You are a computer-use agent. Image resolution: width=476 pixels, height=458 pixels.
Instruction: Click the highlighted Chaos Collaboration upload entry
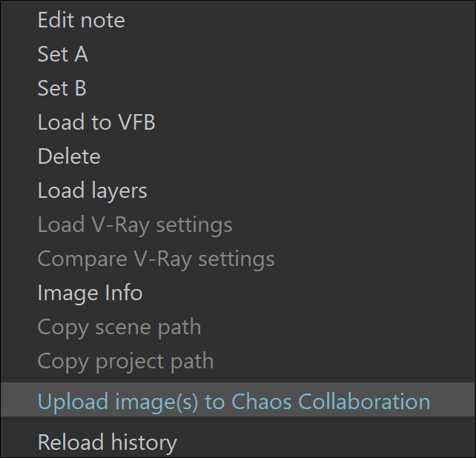tap(238, 400)
